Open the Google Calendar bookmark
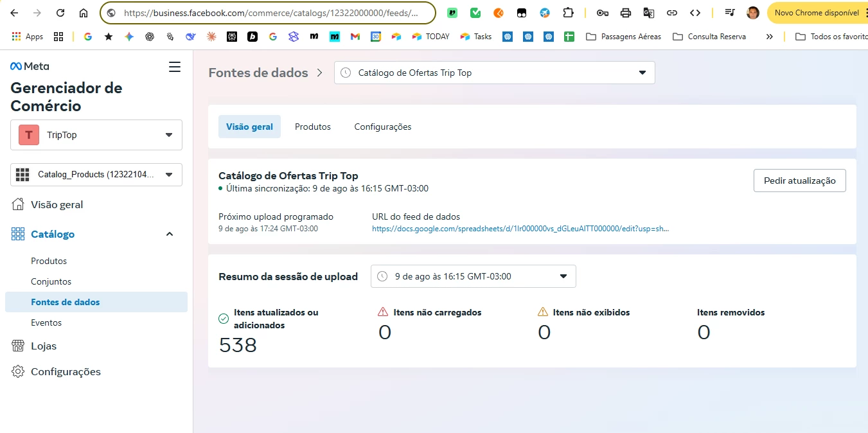This screenshot has width=868, height=433. point(376,37)
